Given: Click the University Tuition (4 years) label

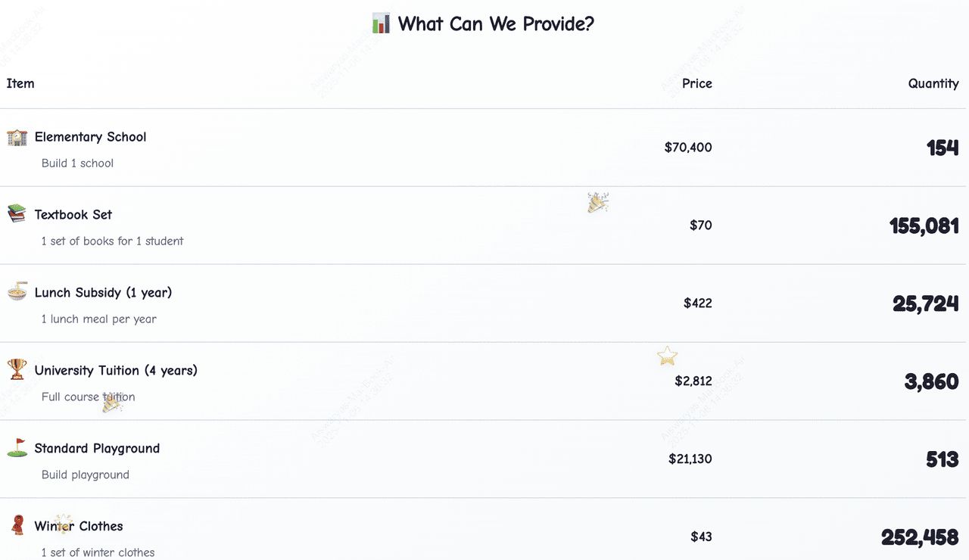Looking at the screenshot, I should [116, 370].
